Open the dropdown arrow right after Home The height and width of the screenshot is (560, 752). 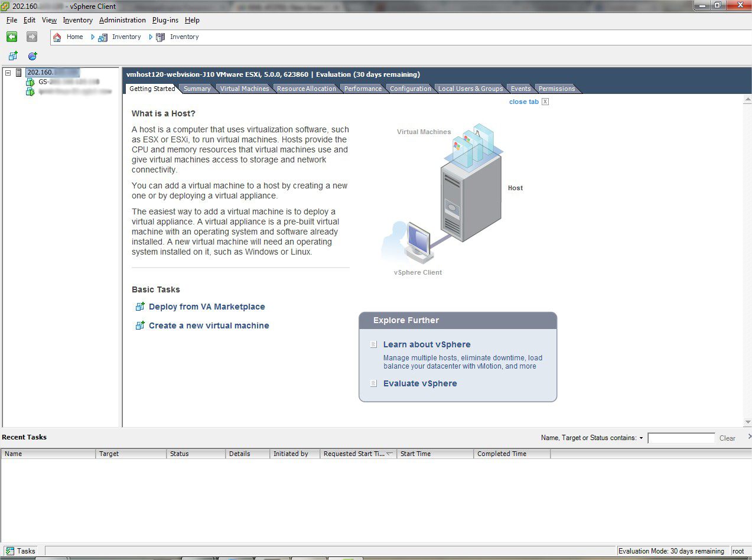[93, 37]
